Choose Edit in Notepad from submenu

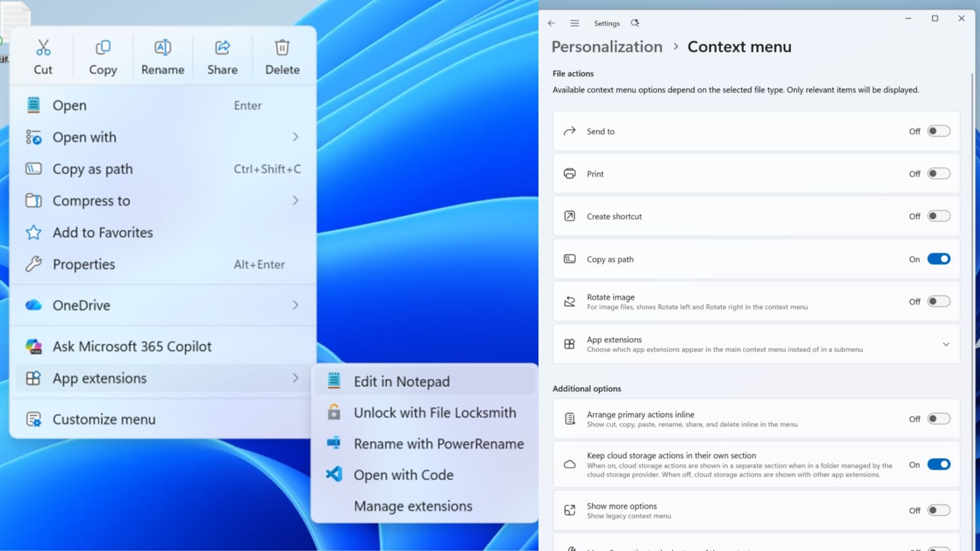425,381
